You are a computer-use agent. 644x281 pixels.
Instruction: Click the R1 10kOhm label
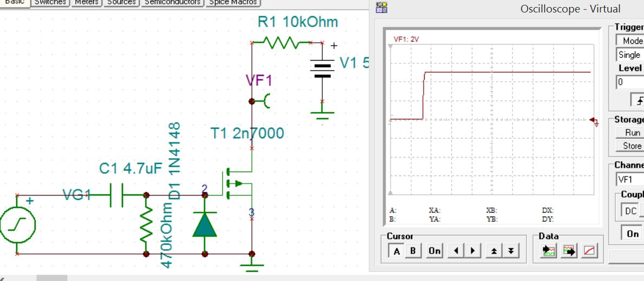[x=298, y=22]
